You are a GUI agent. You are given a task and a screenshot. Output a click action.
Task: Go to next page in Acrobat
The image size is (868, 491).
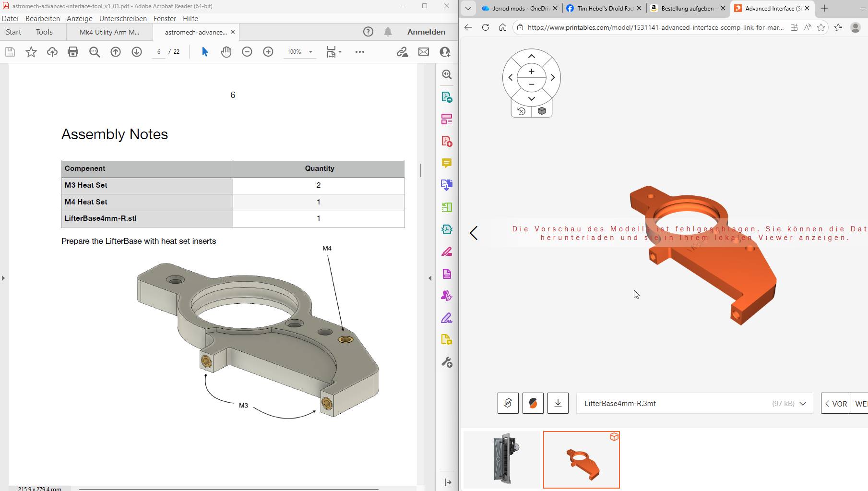point(137,52)
